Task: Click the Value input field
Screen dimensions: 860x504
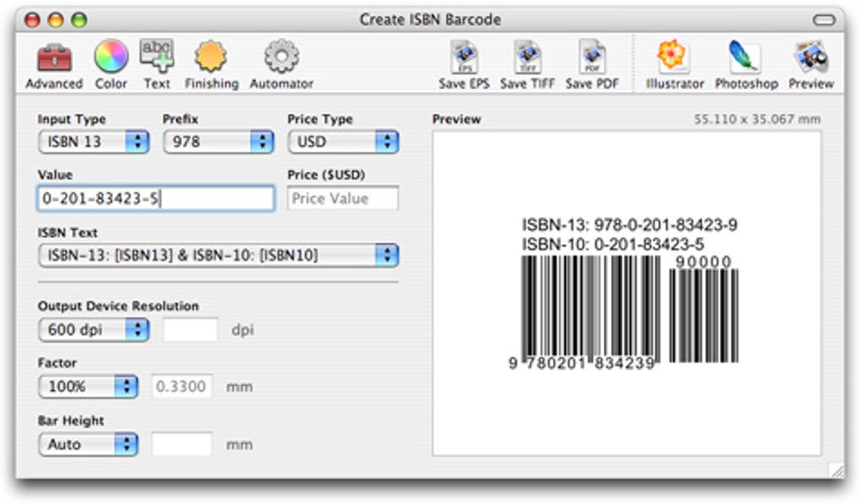Action: 156,198
